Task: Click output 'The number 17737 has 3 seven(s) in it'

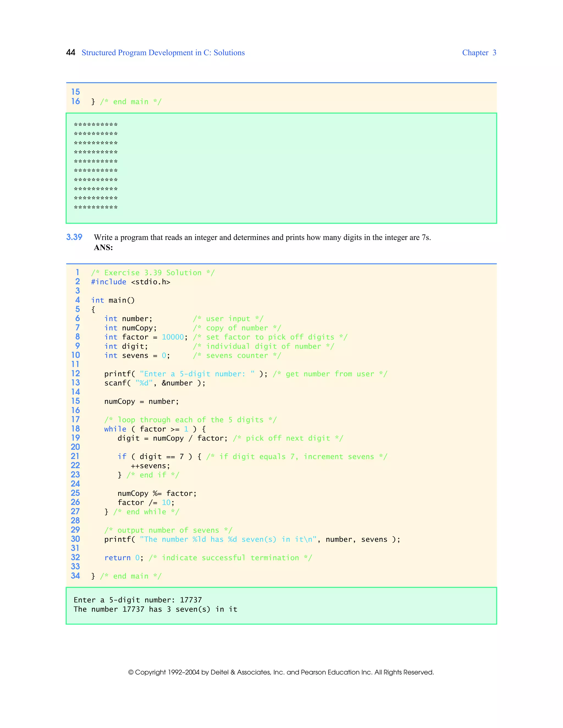Action: [155, 609]
